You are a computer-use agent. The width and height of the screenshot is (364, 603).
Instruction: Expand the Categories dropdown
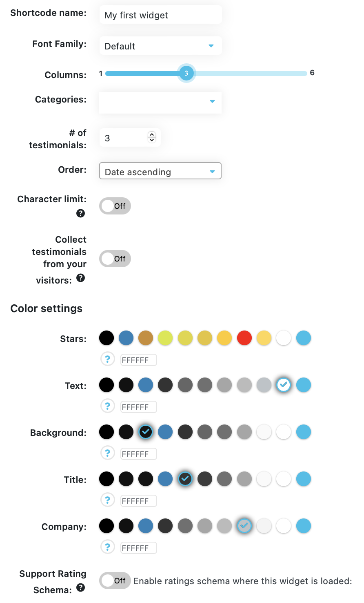tap(160, 102)
